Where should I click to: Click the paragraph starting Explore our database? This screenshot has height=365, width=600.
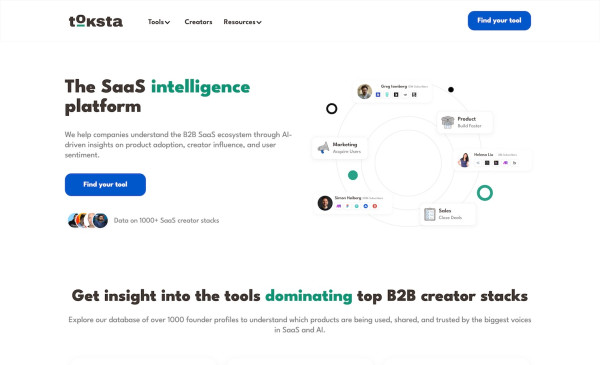pos(300,324)
